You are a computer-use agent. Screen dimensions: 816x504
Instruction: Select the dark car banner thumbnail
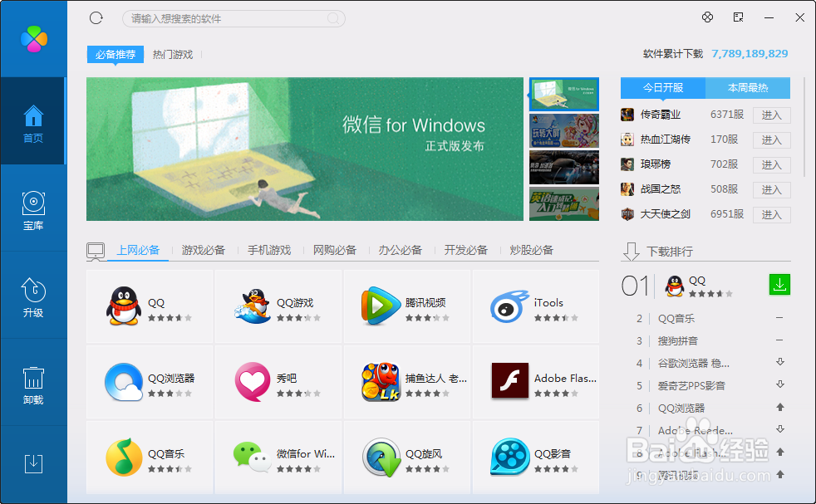[x=564, y=168]
